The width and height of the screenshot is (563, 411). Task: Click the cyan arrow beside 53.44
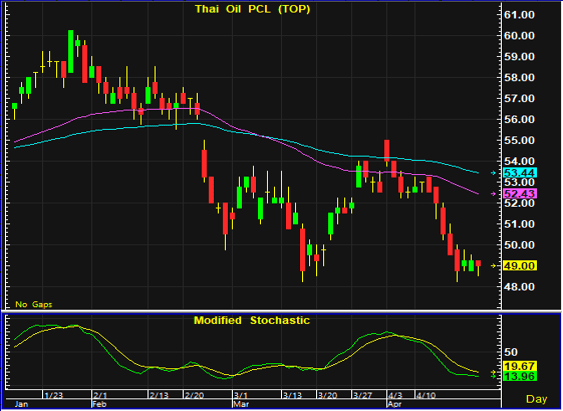click(x=493, y=173)
